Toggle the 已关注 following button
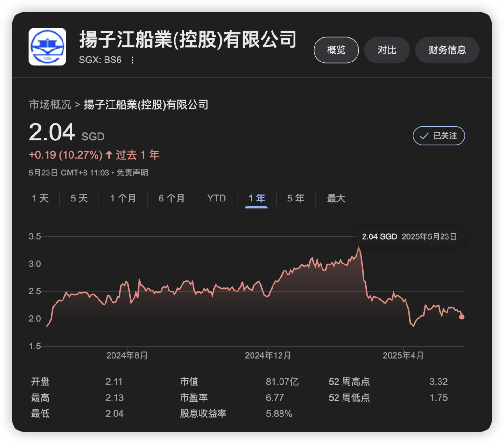The height and width of the screenshot is (444, 504). 439,136
